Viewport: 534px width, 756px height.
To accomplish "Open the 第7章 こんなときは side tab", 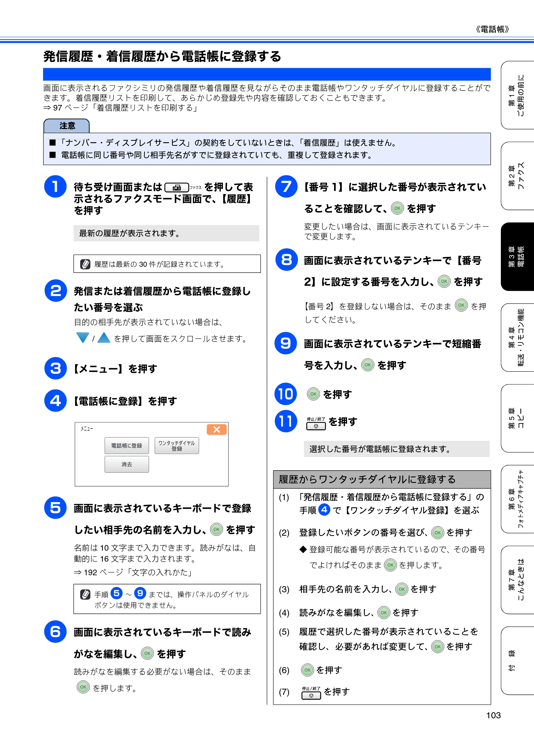I will pyautogui.click(x=517, y=580).
